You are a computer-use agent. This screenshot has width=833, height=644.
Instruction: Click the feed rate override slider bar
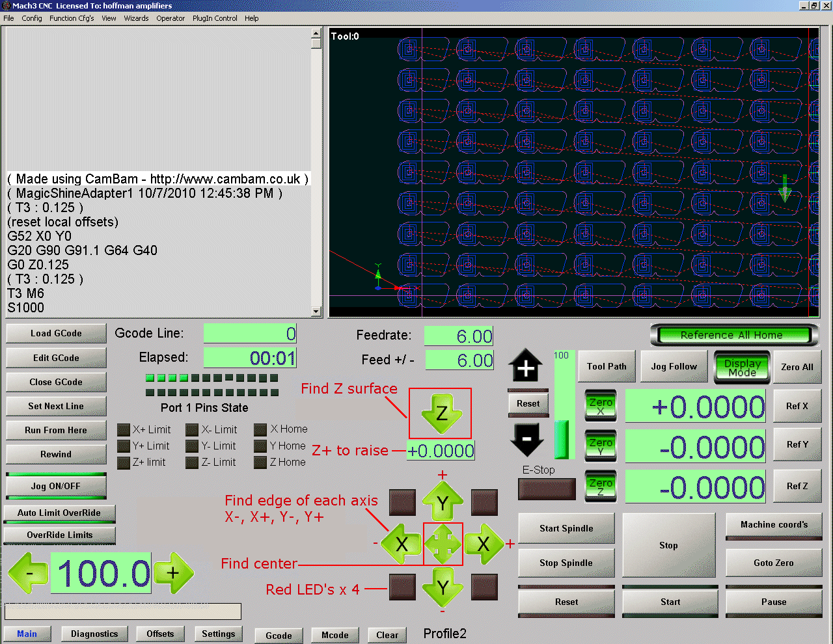tap(564, 407)
